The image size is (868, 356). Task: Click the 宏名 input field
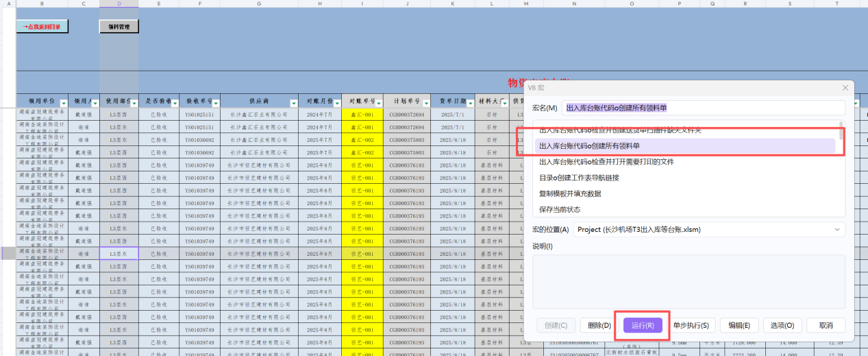click(704, 108)
